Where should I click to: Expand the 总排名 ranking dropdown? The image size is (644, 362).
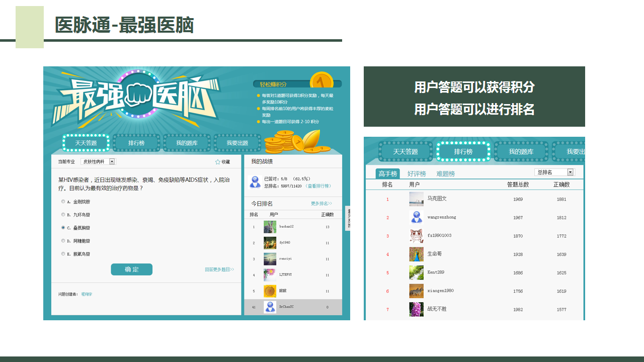tap(570, 172)
